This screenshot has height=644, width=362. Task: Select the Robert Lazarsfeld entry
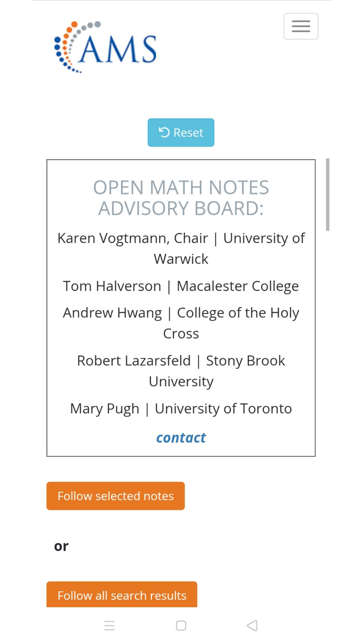tap(133, 361)
